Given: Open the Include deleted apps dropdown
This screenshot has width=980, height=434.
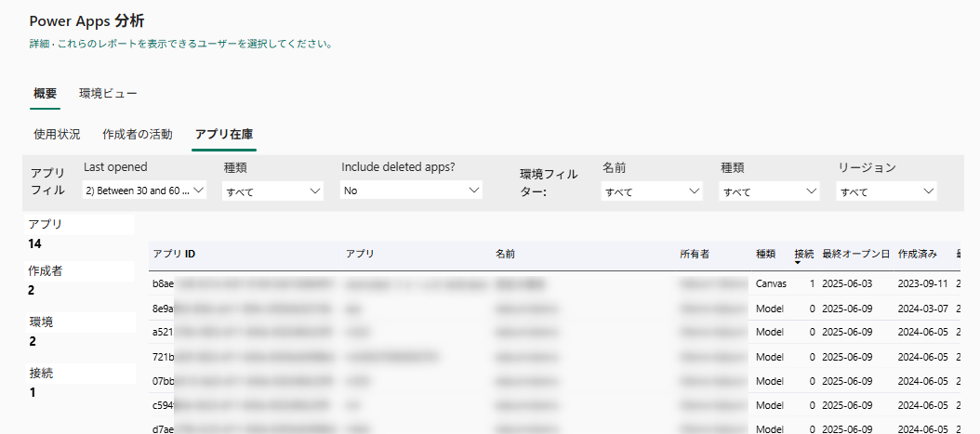Looking at the screenshot, I should [411, 191].
